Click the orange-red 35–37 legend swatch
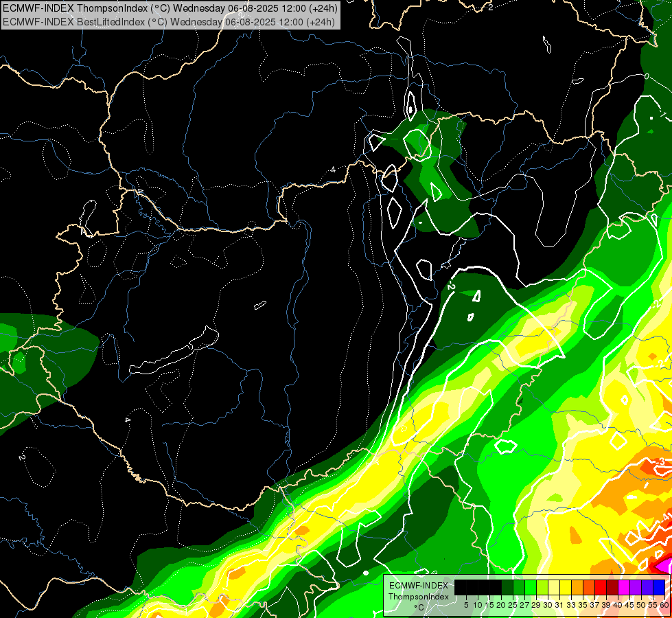Image resolution: width=672 pixels, height=618 pixels. (x=589, y=587)
